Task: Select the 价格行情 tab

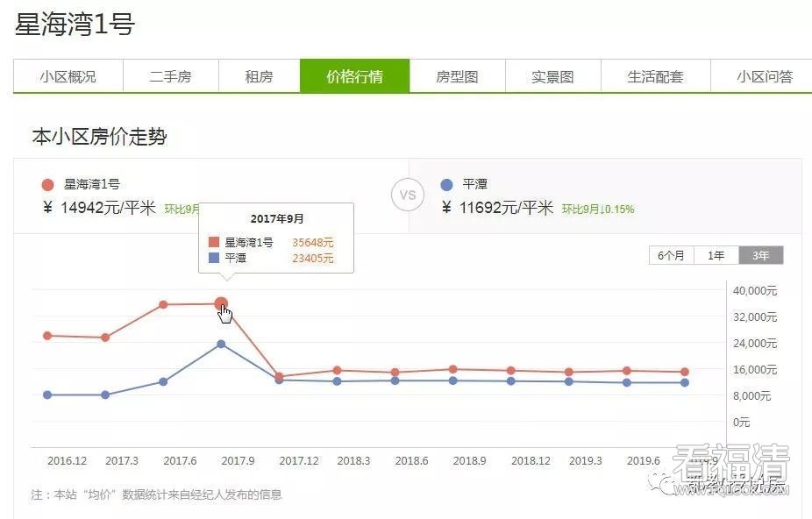Action: tap(355, 76)
